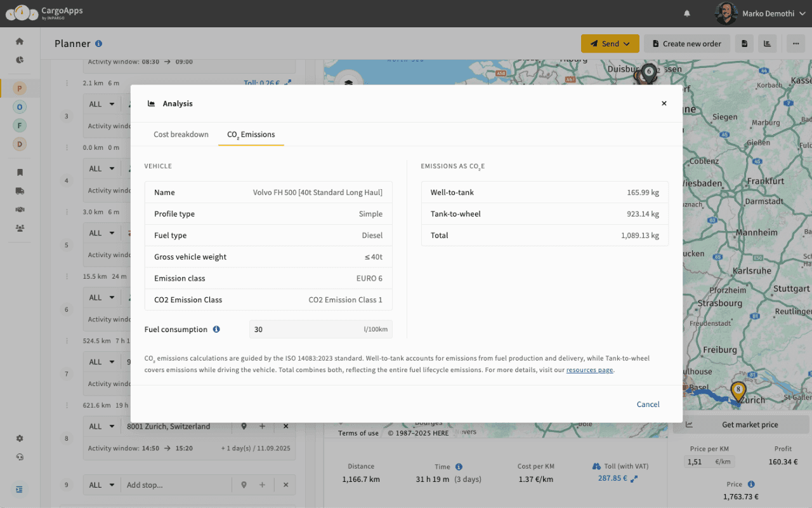Click Cancel in the Analysis dialog
Screen dimensions: 812x508
click(x=648, y=404)
